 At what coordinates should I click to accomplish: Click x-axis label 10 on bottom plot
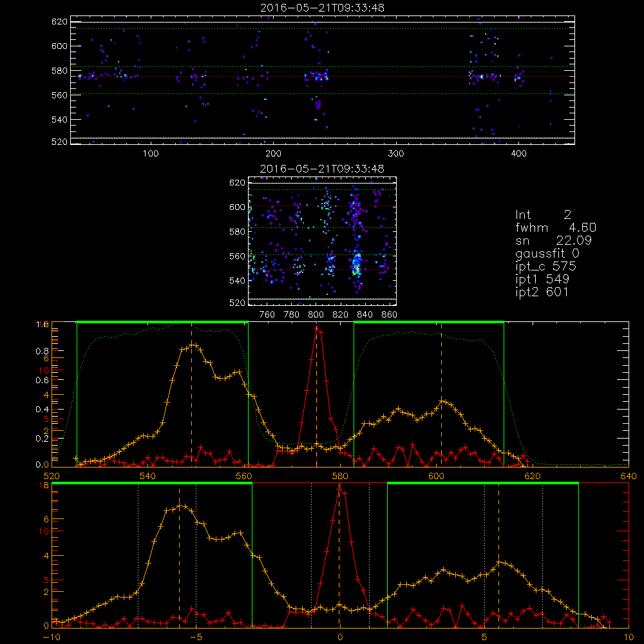coord(629,637)
